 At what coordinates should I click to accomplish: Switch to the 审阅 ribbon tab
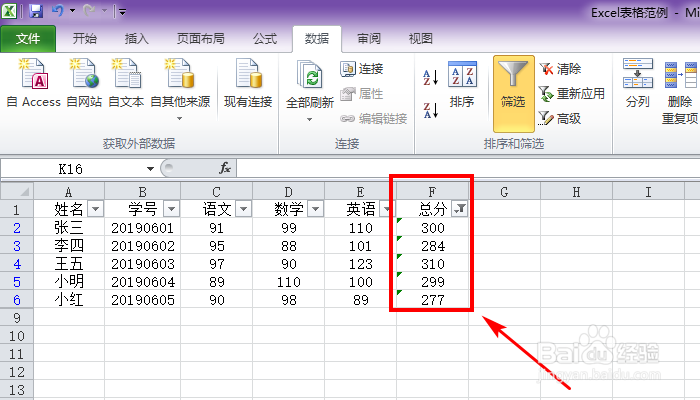tap(369, 39)
